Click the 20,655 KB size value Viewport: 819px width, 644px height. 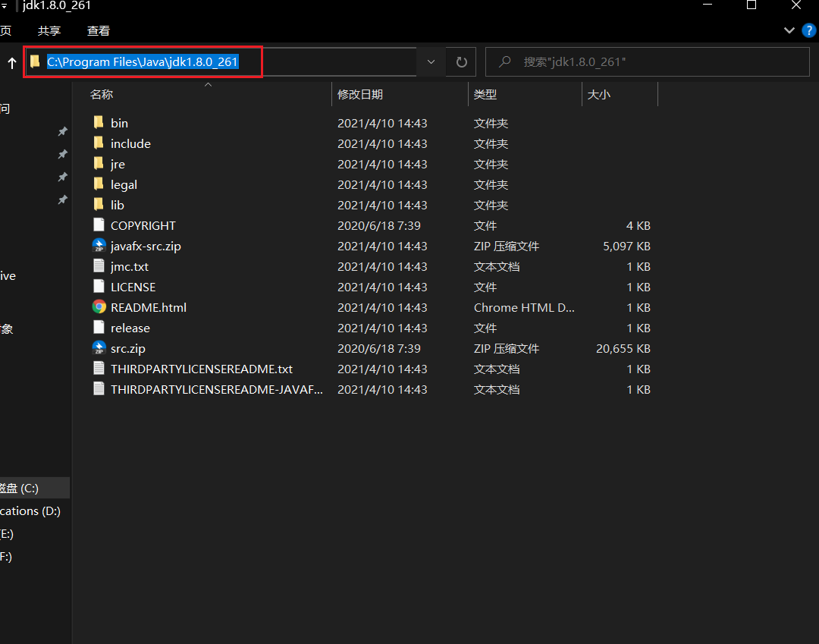click(x=623, y=348)
